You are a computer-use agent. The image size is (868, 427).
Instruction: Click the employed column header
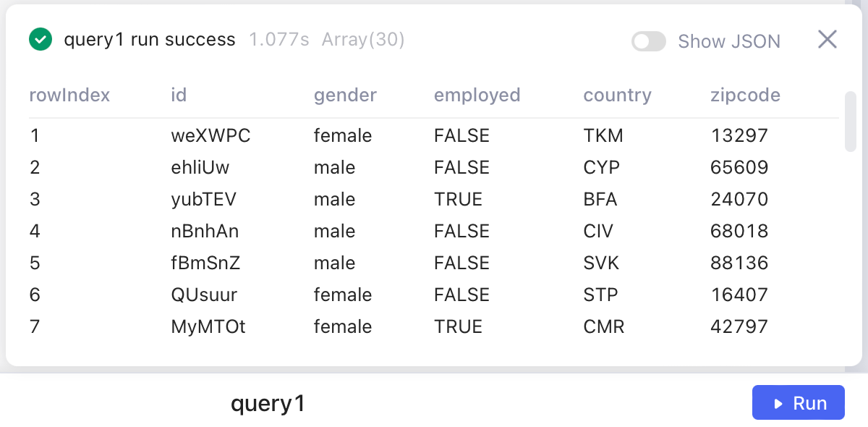tap(477, 95)
